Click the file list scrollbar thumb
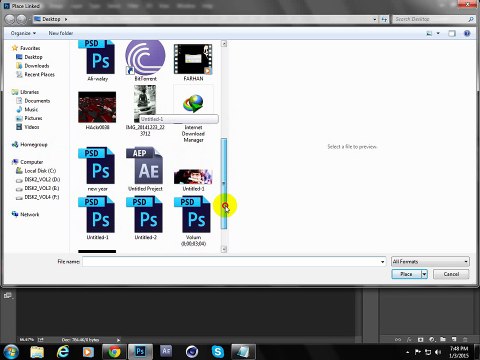The height and width of the screenshot is (360, 480). coord(224,183)
